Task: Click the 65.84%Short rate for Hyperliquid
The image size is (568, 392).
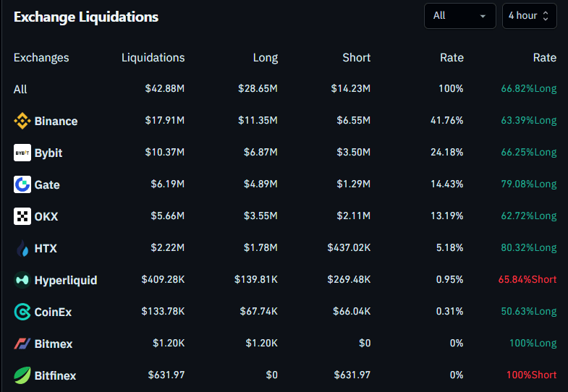Action: point(527,280)
